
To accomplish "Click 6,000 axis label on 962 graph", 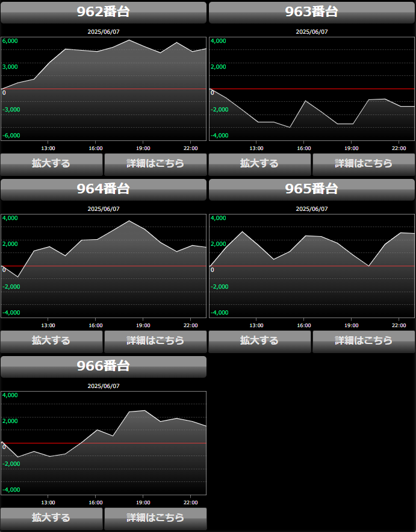I will [x=10, y=41].
